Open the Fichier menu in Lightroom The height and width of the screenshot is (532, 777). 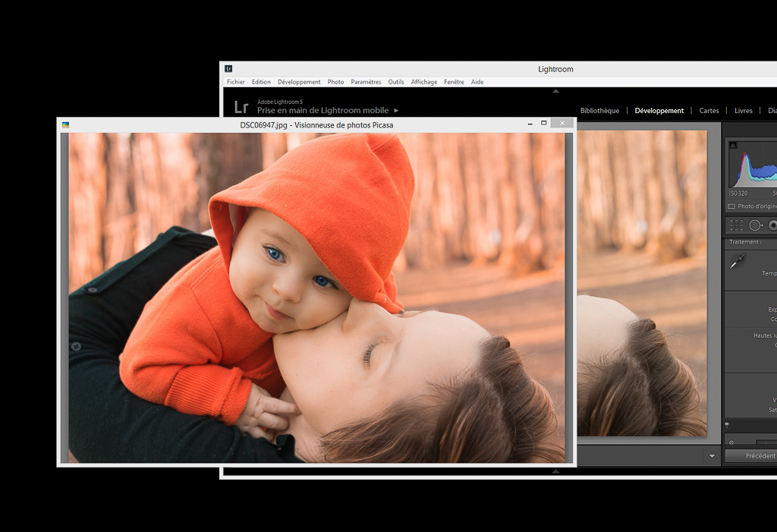tap(236, 82)
